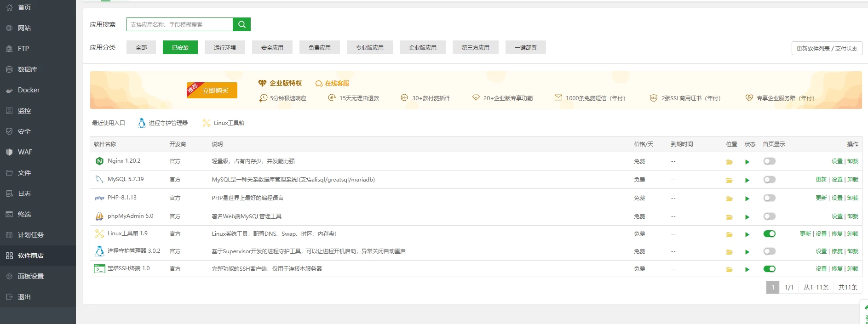Disable homepage display toggle for 宝塔SSH终端 1.0
Viewport: 868px width, 324px height.
coord(769,269)
